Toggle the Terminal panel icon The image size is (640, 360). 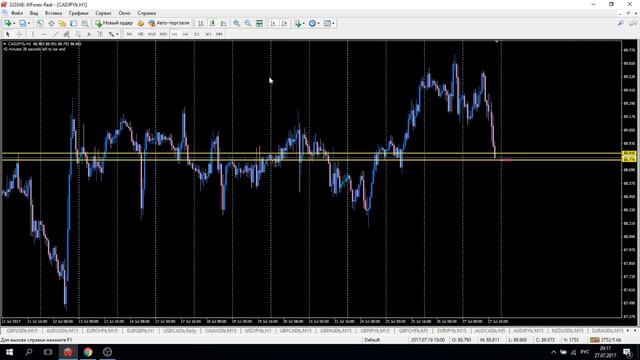click(73, 23)
